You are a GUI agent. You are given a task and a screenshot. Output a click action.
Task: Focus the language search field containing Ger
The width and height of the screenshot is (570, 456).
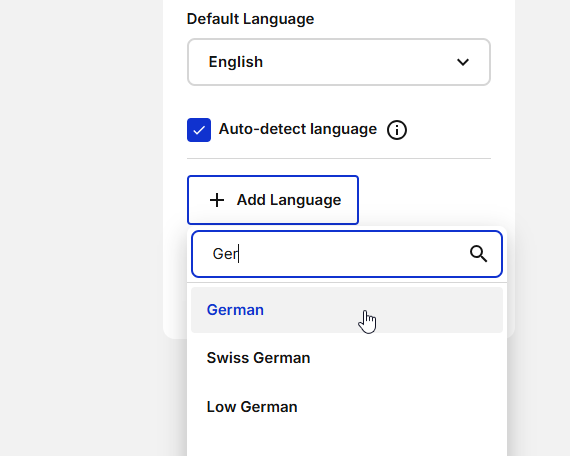click(347, 254)
